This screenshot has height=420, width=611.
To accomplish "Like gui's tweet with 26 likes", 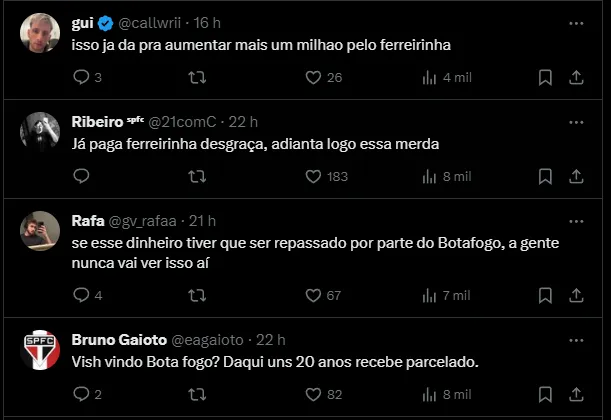I will coord(313,77).
